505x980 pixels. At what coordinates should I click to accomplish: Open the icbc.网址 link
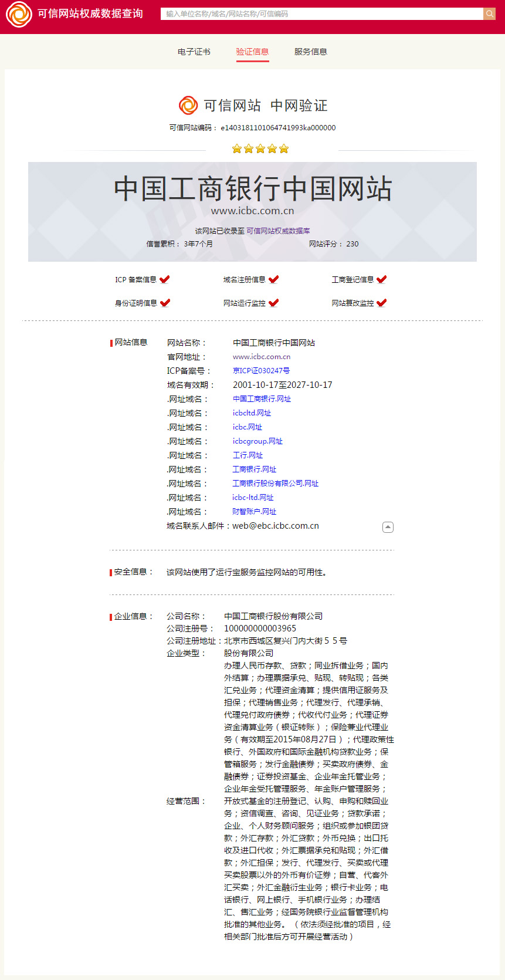[248, 427]
